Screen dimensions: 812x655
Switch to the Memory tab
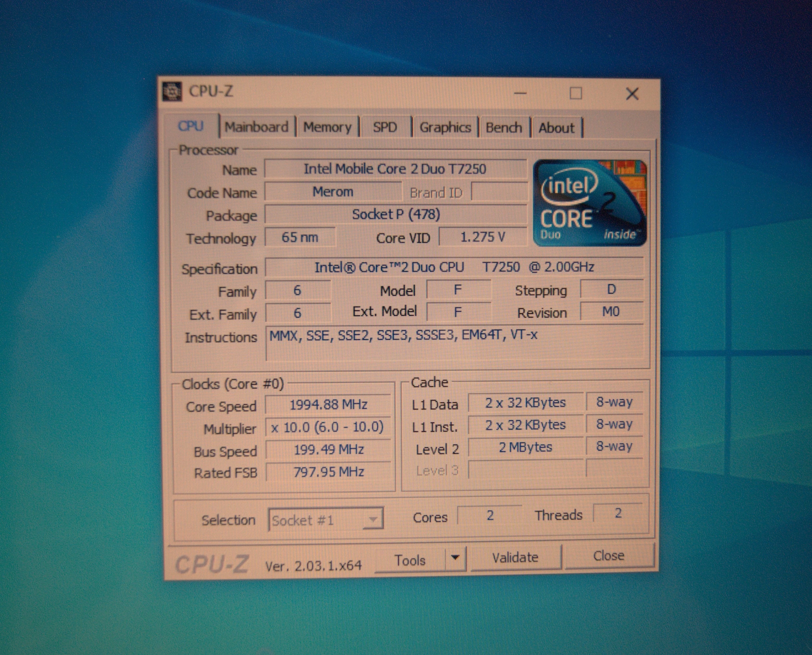coord(327,127)
